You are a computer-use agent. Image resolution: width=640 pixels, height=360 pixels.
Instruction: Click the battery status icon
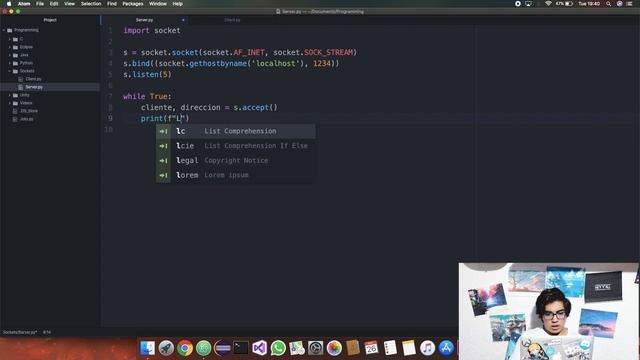coord(569,4)
